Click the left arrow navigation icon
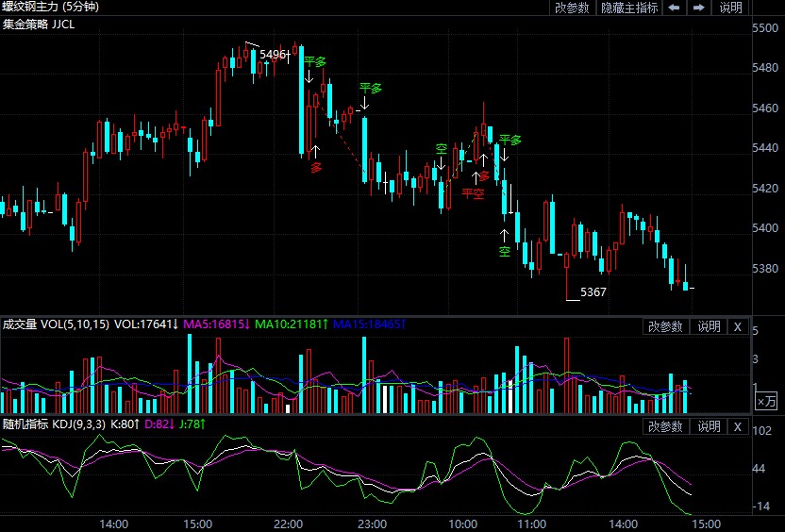 (675, 8)
